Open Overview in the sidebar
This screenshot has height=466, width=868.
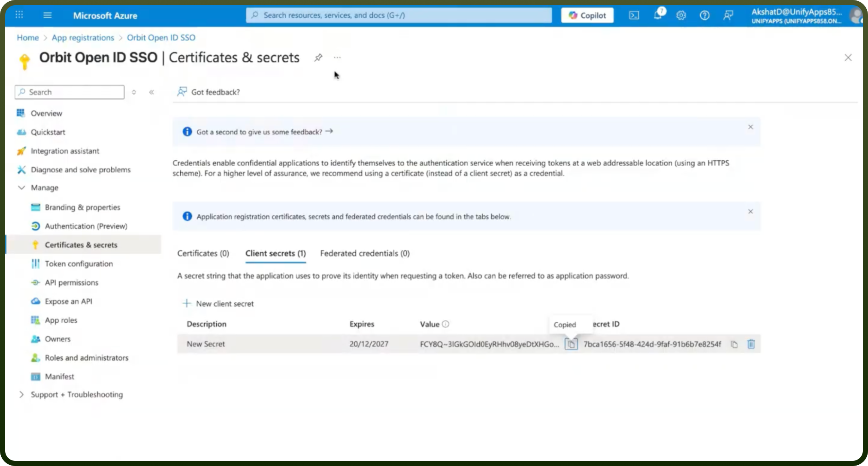(46, 113)
